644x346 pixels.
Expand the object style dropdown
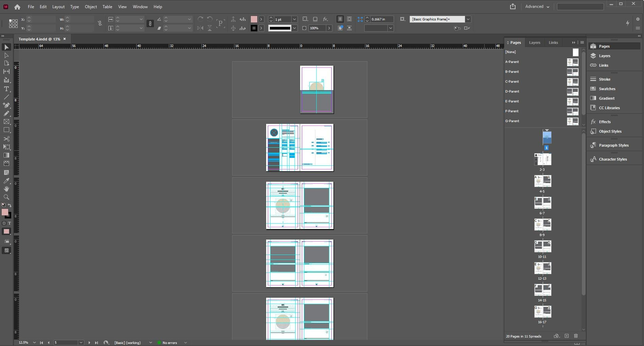tap(468, 19)
